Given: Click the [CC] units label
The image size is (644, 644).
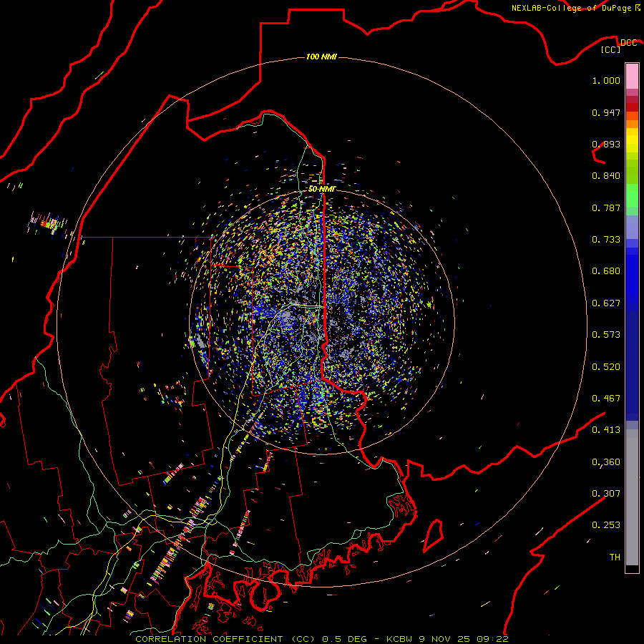Looking at the screenshot, I should tap(611, 49).
